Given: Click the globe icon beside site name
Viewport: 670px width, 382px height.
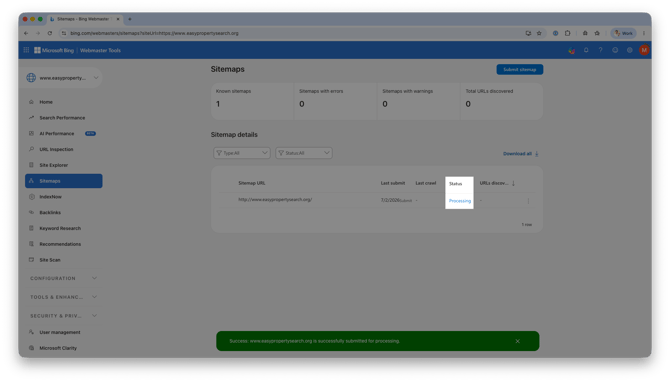Looking at the screenshot, I should pyautogui.click(x=31, y=78).
